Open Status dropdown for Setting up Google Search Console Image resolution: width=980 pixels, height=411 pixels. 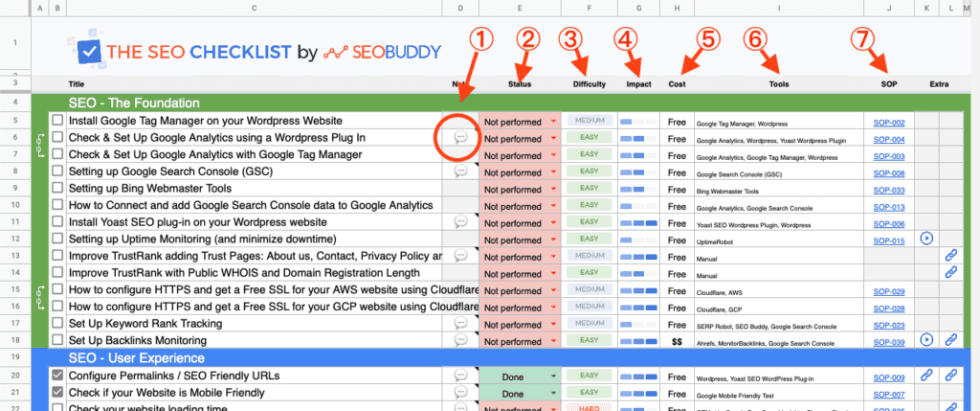[x=554, y=172]
